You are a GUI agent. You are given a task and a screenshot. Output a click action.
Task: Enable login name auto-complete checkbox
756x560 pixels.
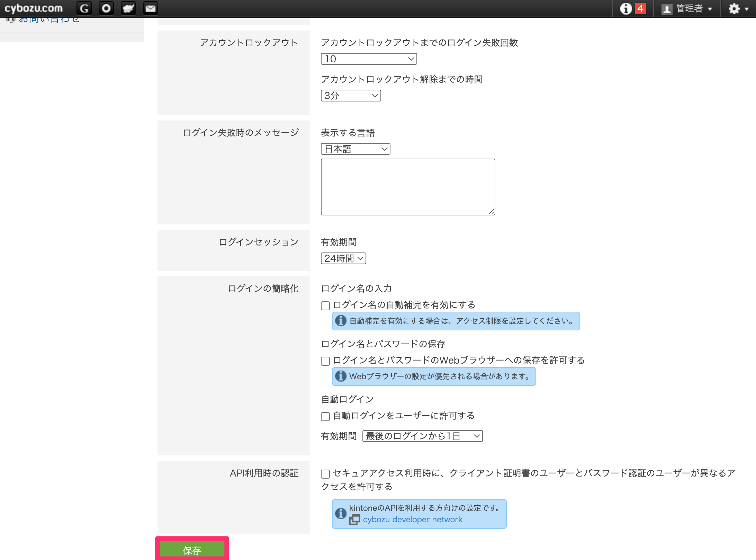point(325,306)
